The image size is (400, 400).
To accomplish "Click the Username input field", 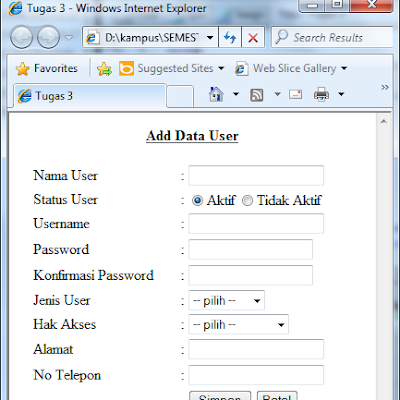I will point(256,223).
